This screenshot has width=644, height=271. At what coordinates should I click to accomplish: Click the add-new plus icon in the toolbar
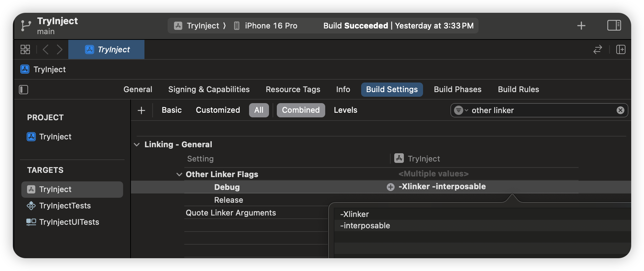(x=581, y=26)
